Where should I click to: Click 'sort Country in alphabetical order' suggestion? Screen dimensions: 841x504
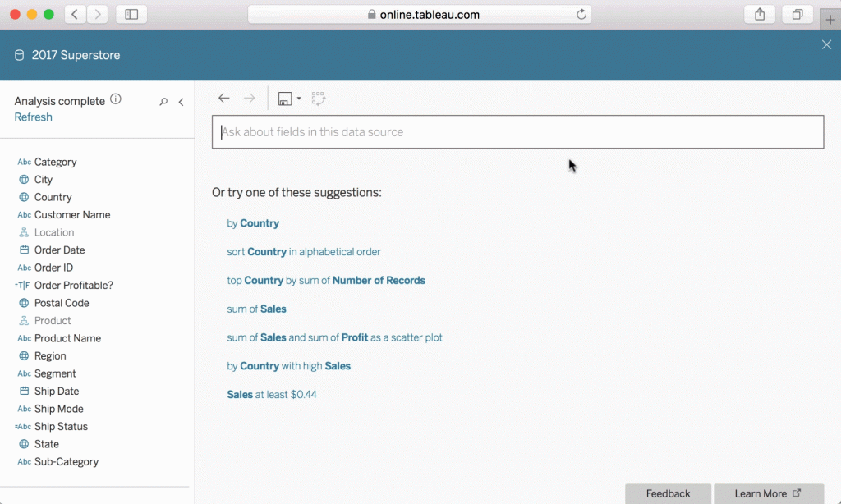pyautogui.click(x=304, y=252)
